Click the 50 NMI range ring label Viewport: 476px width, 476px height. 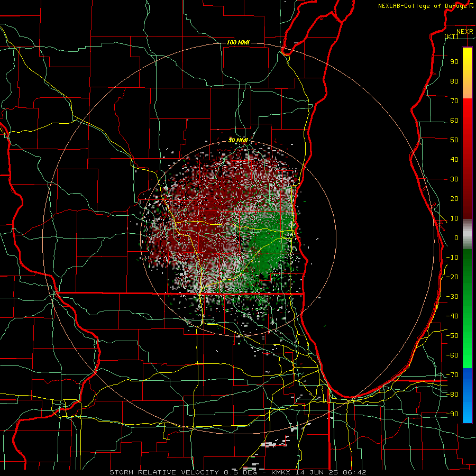point(238,140)
